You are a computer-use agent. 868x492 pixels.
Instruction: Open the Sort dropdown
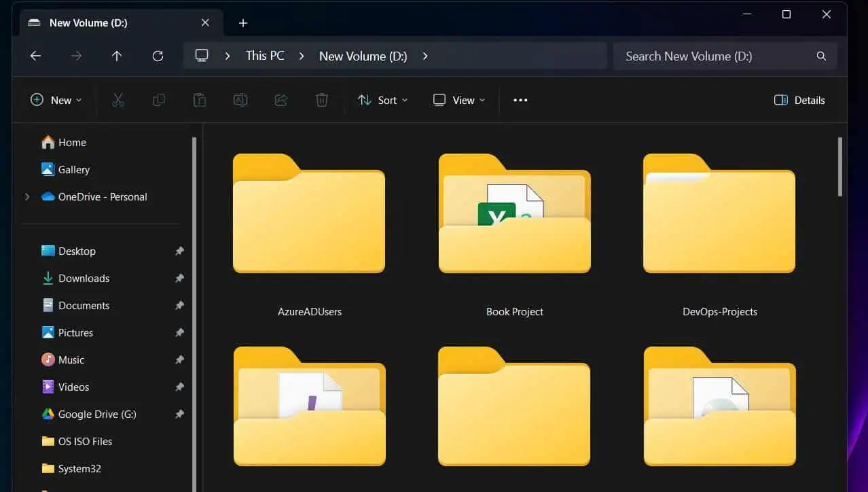pos(383,100)
